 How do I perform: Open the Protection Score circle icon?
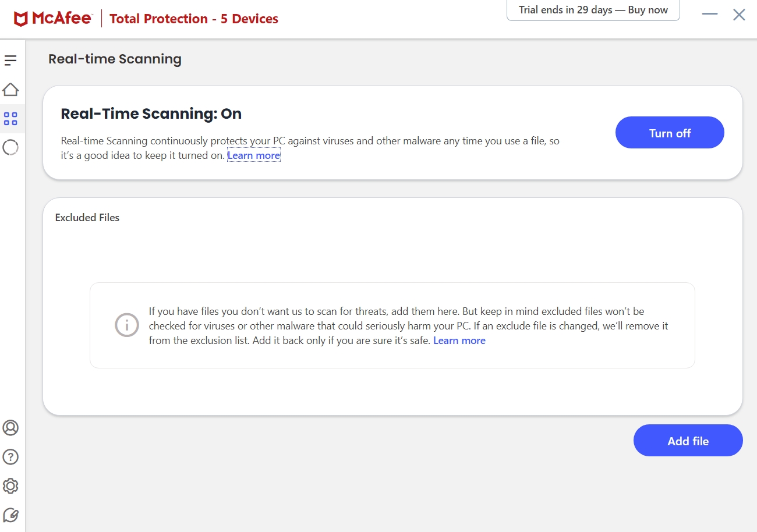click(10, 148)
